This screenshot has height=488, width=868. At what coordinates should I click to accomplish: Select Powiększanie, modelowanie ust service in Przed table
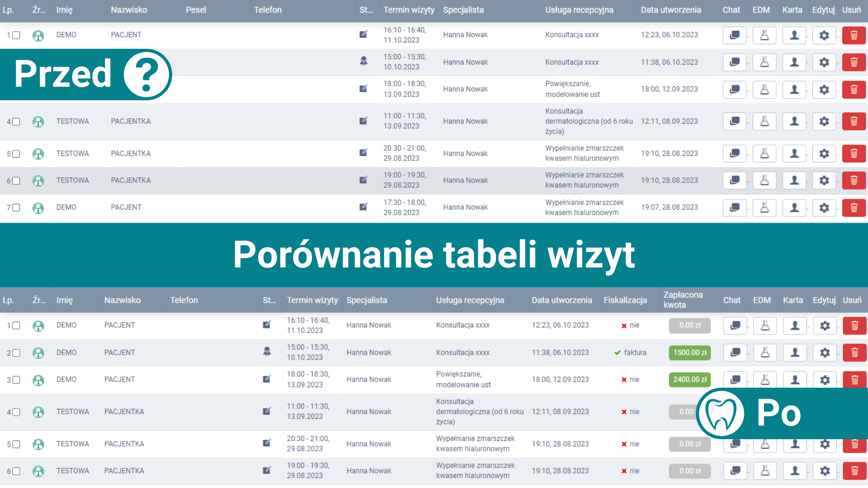pos(572,89)
